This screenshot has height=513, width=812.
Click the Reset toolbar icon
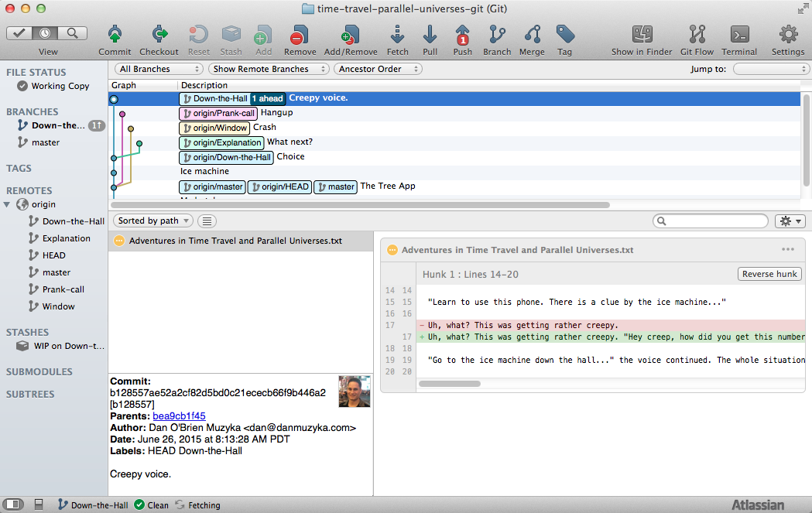[198, 35]
